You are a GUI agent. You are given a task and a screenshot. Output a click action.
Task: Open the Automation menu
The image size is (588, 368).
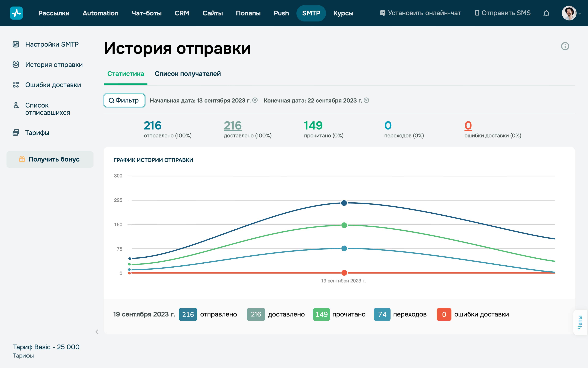tap(101, 13)
